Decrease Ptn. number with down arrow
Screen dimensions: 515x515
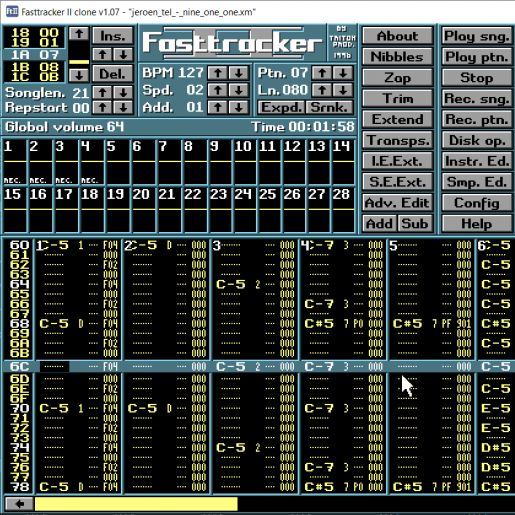pos(342,73)
